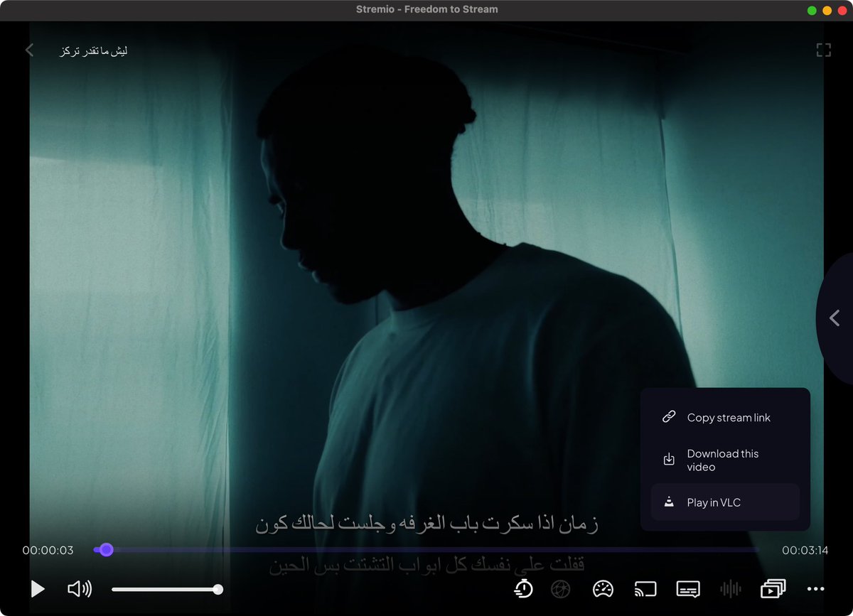Open the stopwatch timer icon
This screenshot has height=616, width=853.
coord(524,588)
